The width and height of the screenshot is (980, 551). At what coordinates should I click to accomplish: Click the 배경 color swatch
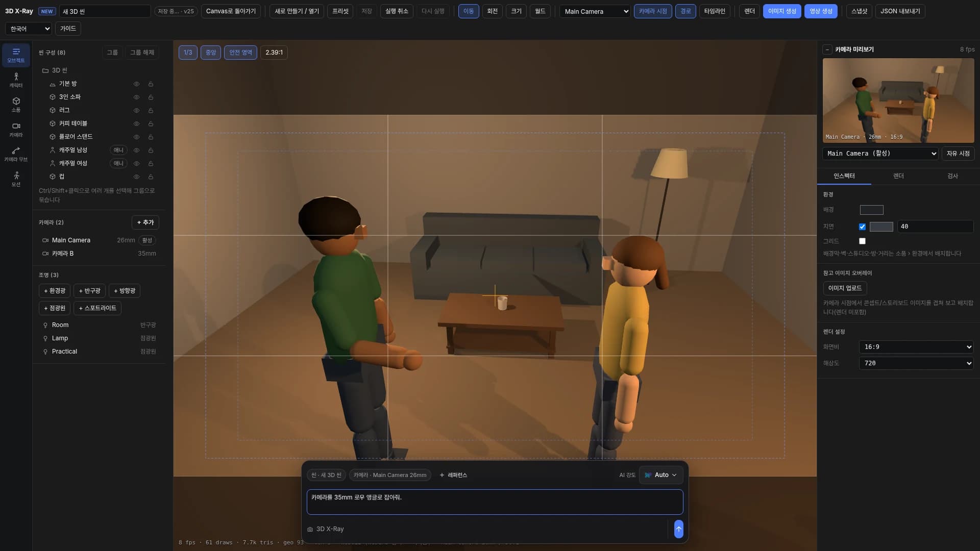pyautogui.click(x=871, y=210)
